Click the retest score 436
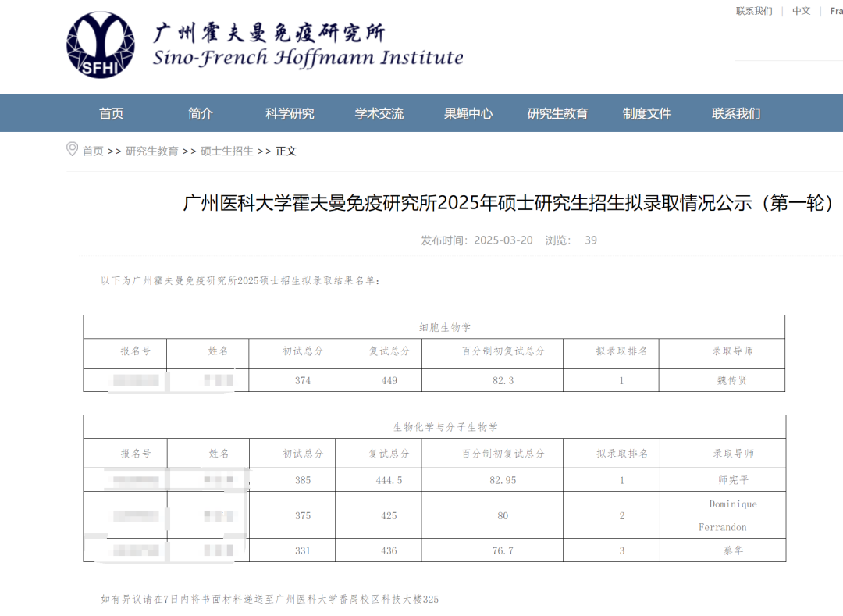The width and height of the screenshot is (843, 616). pos(389,550)
